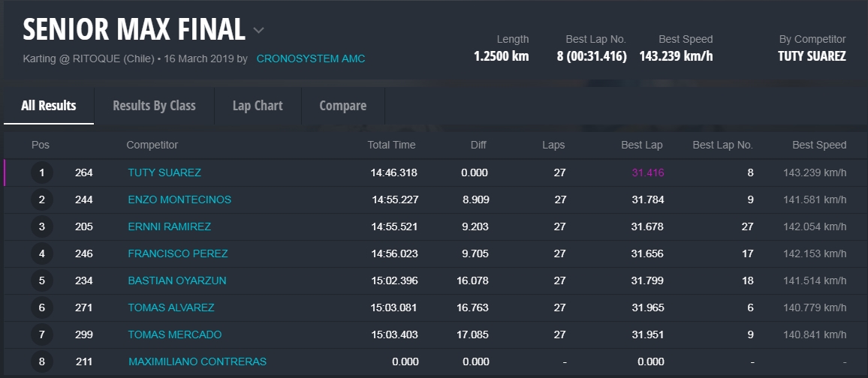Open competitor TUTY SUAREZ in results table
Viewport: 868px width, 378px height.
(164, 172)
